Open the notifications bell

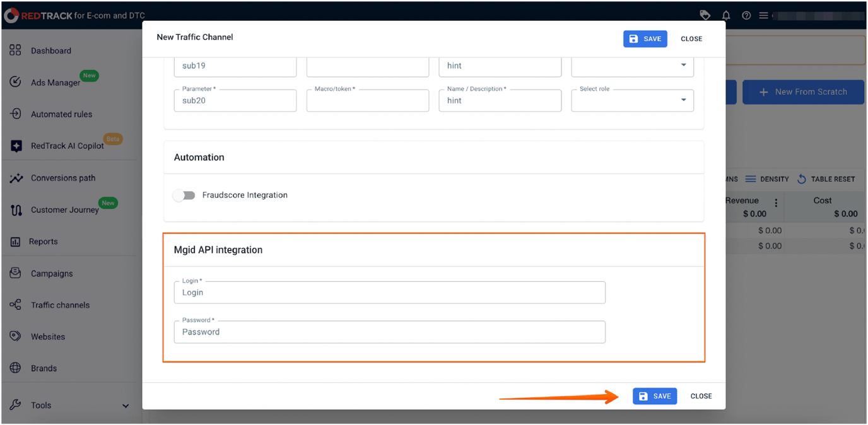click(x=725, y=15)
